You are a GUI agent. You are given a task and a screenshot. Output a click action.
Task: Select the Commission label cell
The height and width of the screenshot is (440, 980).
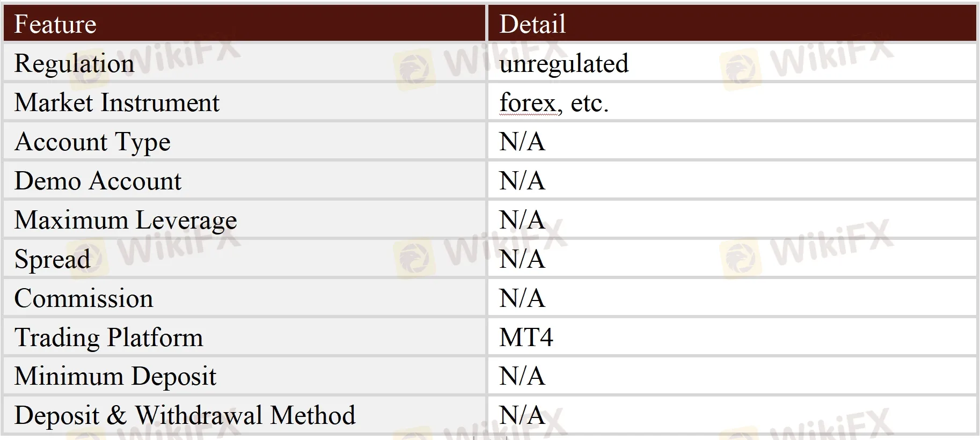point(84,298)
